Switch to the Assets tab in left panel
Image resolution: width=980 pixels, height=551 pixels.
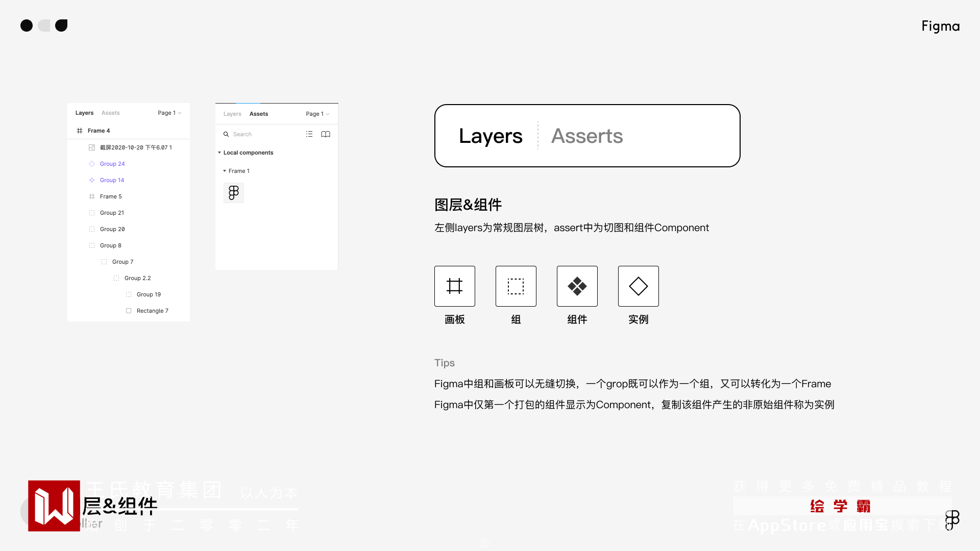[110, 113]
